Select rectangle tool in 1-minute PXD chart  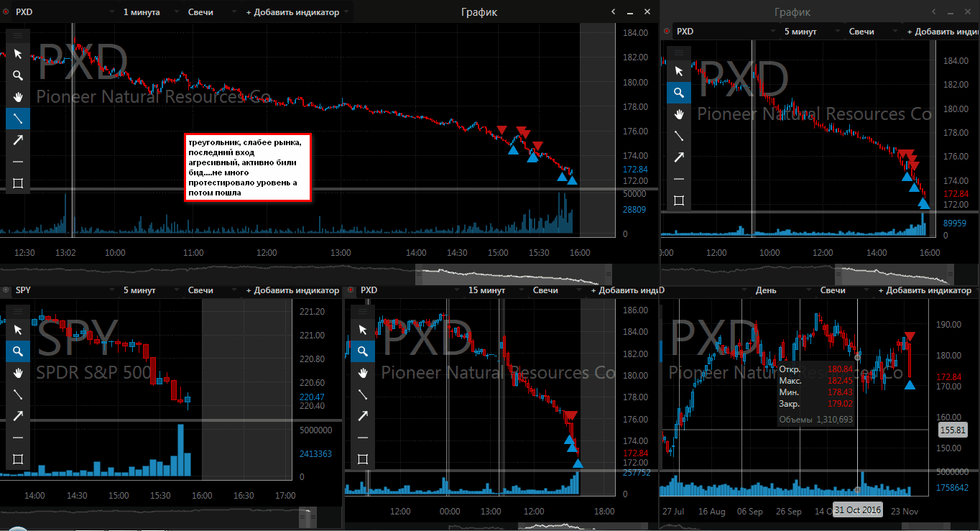tap(18, 183)
